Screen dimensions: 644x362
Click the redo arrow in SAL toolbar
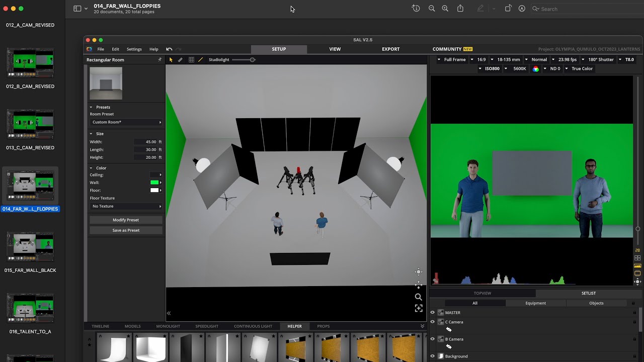click(x=178, y=49)
